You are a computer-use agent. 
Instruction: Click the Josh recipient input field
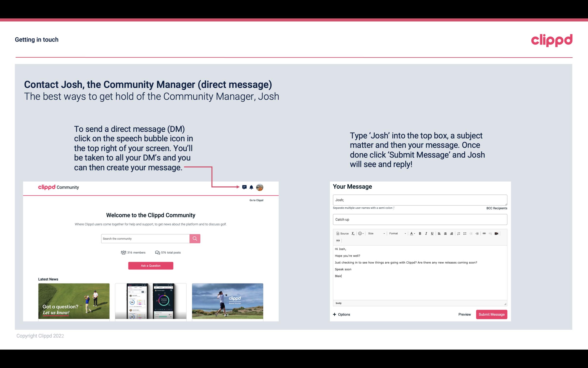tap(419, 200)
